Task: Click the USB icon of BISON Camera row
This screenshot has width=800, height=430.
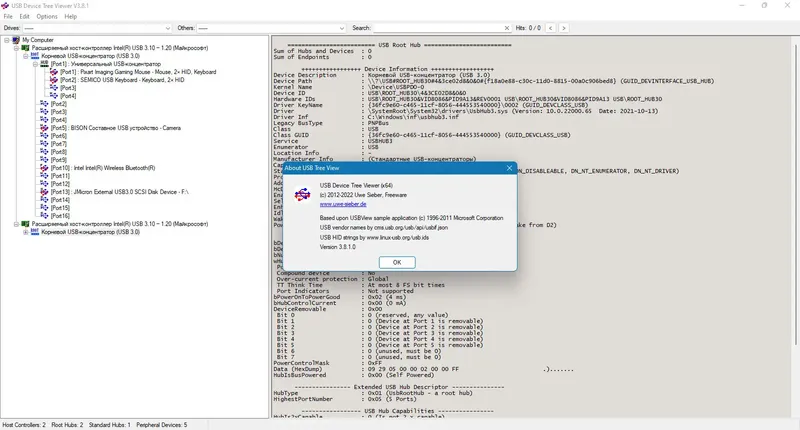Action: (44, 128)
